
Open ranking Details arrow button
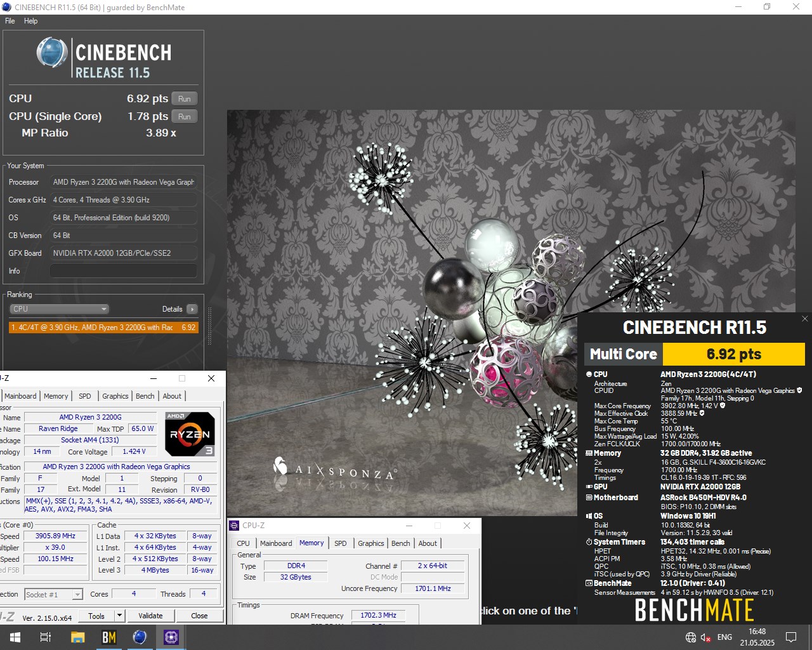192,309
